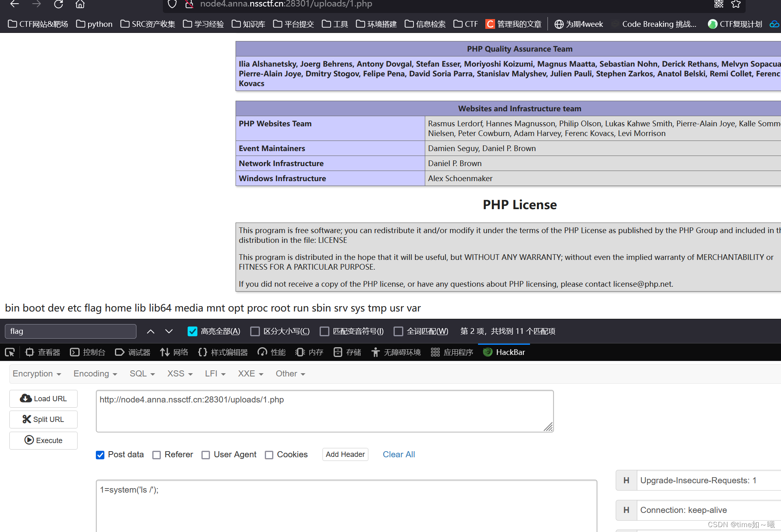Screen dimensions: 781x532
Task: Bookmark this page with star icon
Action: pyautogui.click(x=736, y=4)
